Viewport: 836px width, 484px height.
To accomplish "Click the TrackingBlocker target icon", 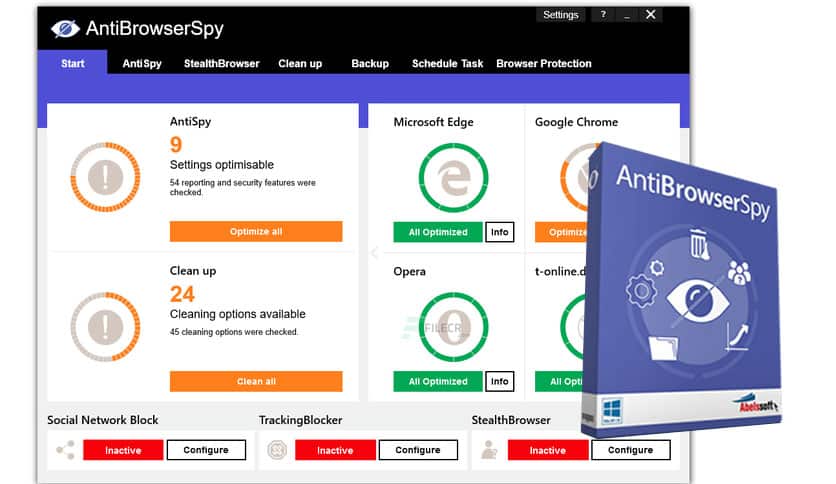I will pos(277,450).
